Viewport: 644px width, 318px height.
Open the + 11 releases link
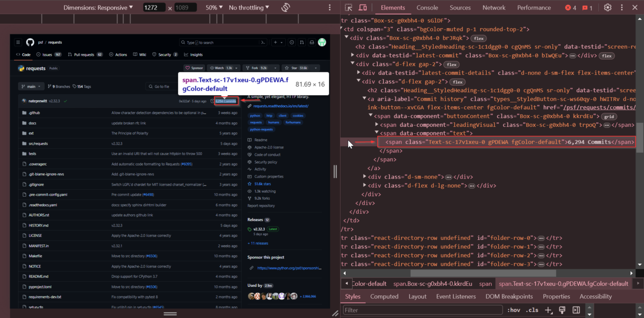coord(258,243)
